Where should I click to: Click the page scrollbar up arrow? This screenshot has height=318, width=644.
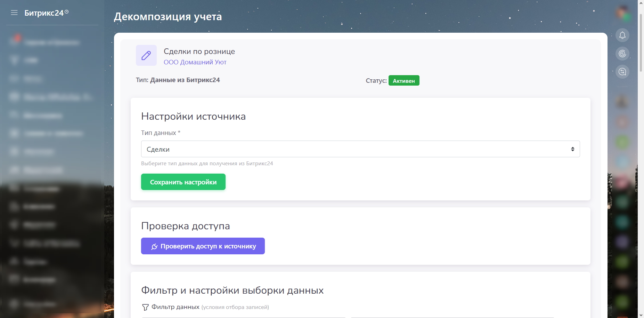641,3
